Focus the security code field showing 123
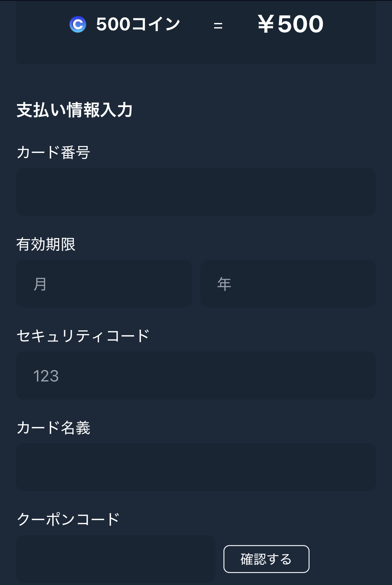 [x=196, y=375]
